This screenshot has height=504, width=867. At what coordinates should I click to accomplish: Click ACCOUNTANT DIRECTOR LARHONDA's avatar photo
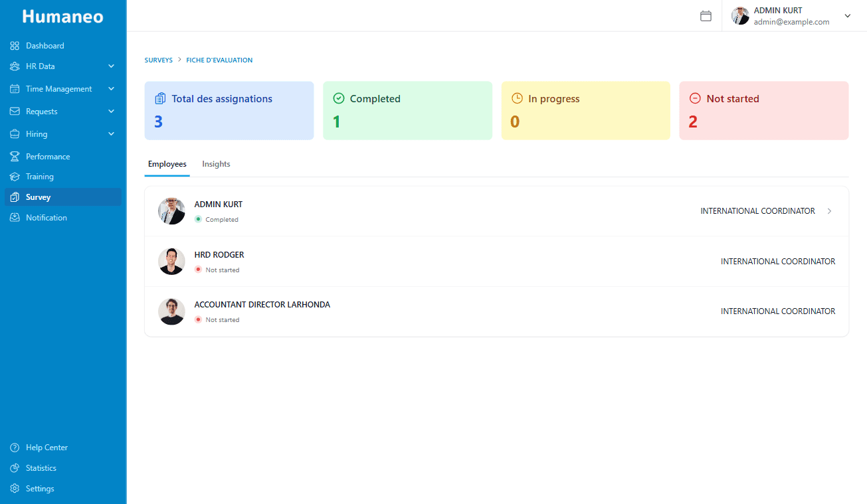point(171,311)
